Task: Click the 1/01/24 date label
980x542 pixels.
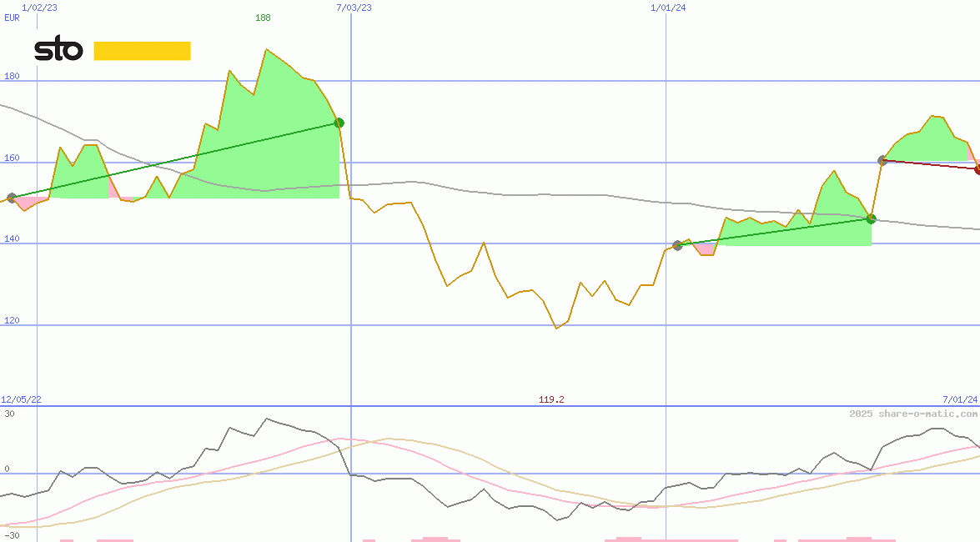Action: point(668,7)
